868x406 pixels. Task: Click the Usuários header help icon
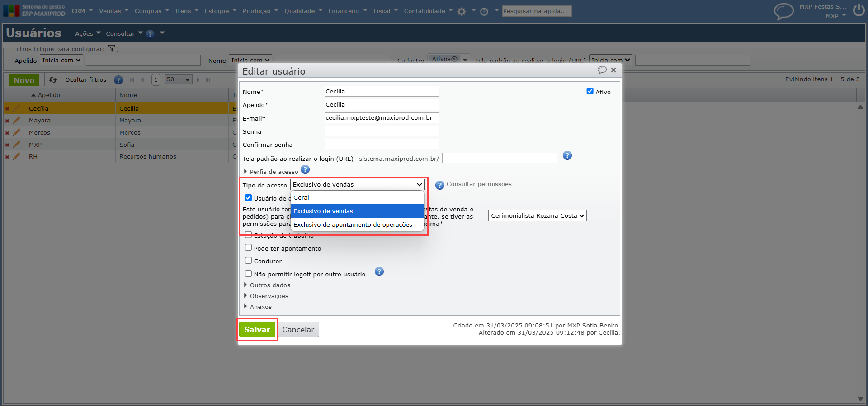[x=151, y=34]
